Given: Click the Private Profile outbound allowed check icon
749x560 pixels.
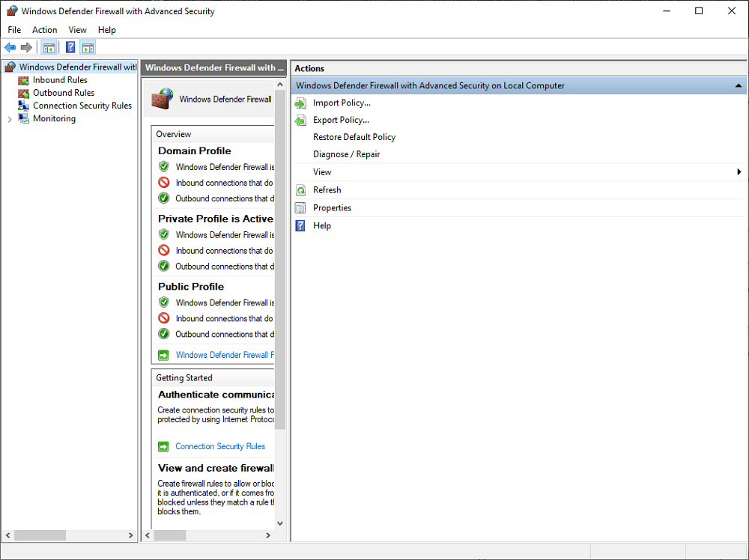Looking at the screenshot, I should click(x=164, y=266).
